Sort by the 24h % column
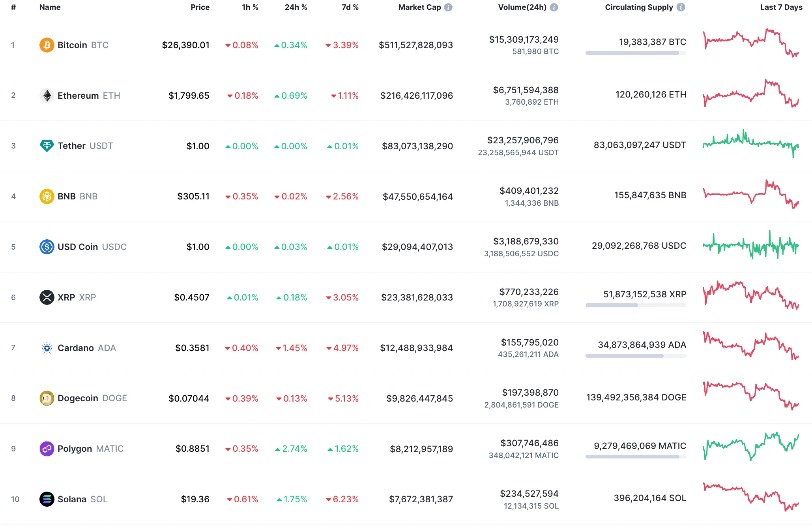This screenshot has width=812, height=526. coord(296,7)
